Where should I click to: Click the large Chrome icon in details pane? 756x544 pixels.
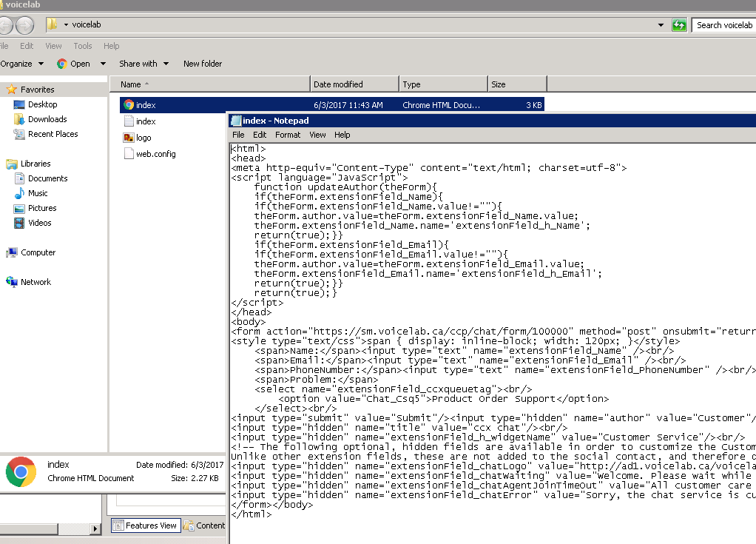[21, 471]
